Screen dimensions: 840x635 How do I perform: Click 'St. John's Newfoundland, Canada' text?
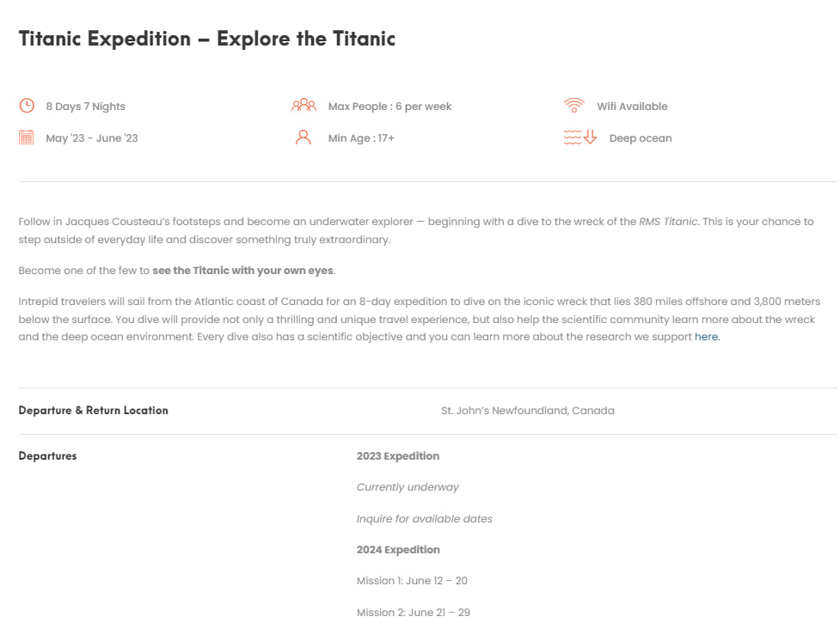point(528,411)
